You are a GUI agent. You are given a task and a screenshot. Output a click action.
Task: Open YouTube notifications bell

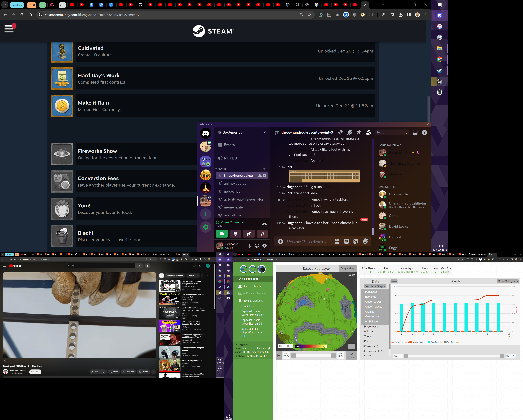(200, 266)
